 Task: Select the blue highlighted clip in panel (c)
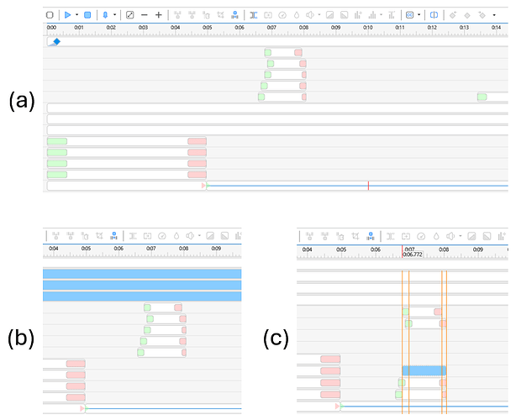tap(424, 370)
